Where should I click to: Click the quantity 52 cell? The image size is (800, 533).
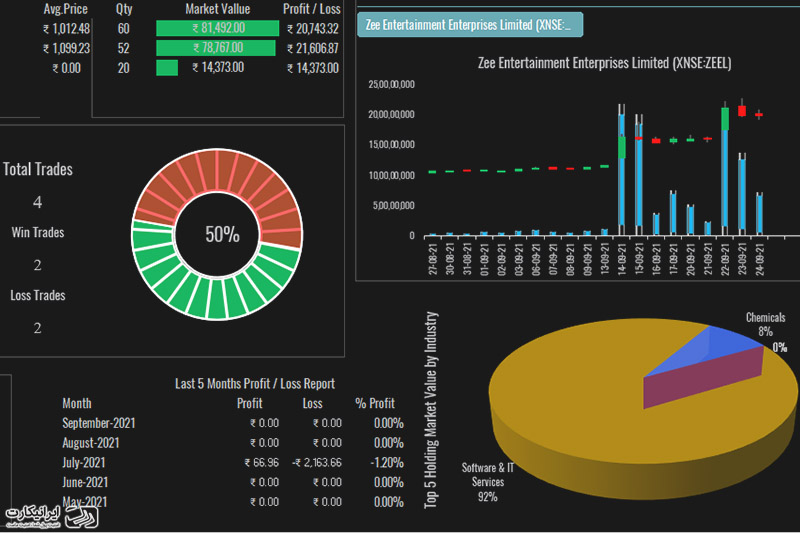coord(123,48)
